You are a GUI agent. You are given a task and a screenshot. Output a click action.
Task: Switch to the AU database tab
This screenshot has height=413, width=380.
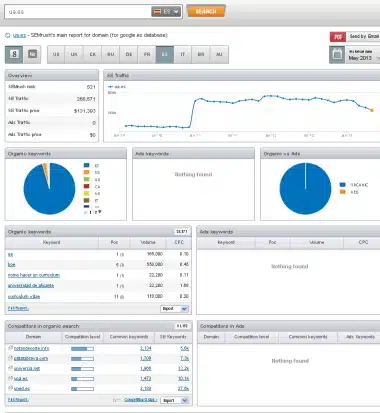pyautogui.click(x=219, y=54)
